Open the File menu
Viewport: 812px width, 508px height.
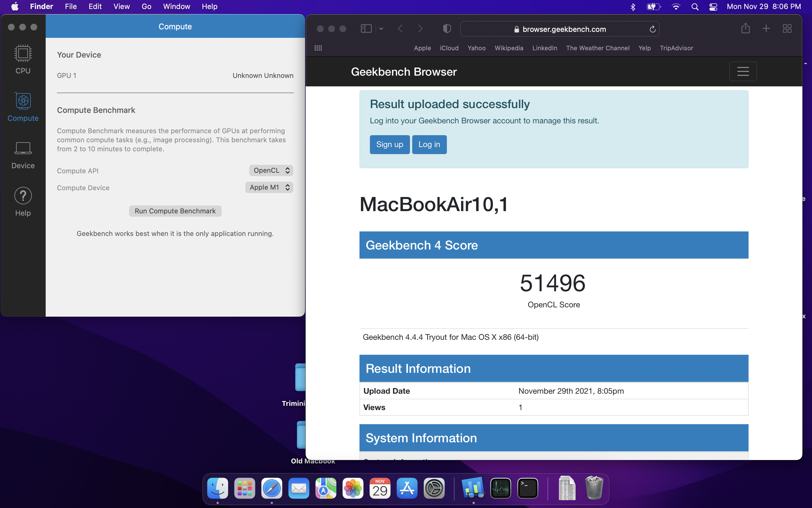click(x=71, y=6)
